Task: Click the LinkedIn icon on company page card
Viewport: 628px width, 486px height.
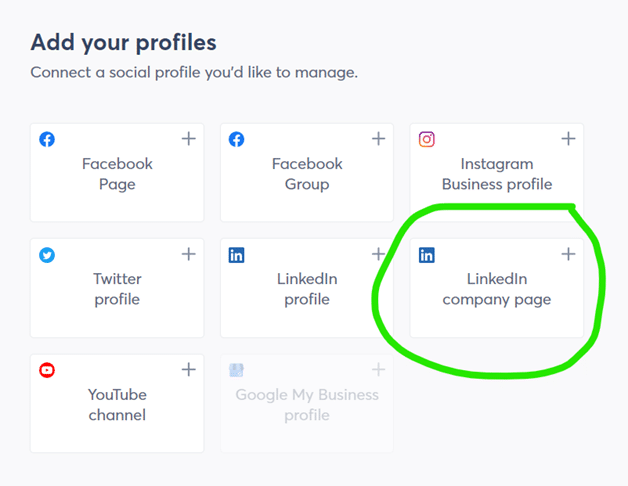Action: point(427,255)
